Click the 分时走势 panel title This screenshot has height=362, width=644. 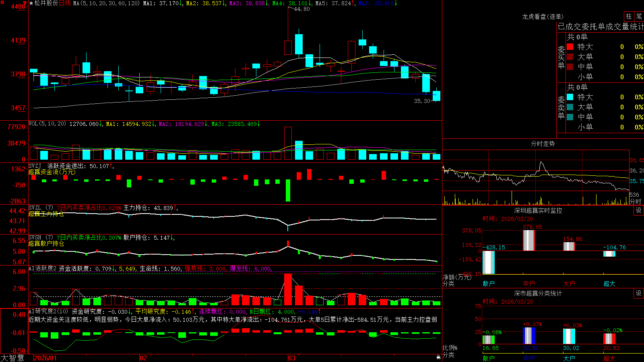coord(543,144)
